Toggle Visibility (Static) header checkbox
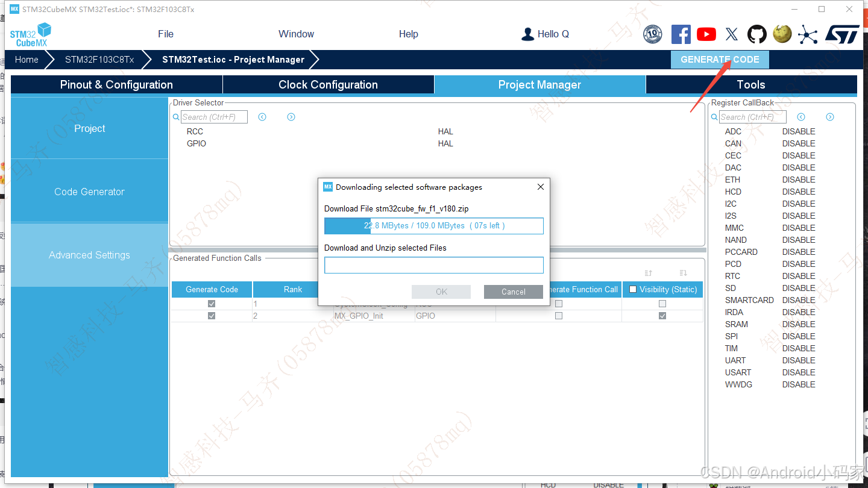The height and width of the screenshot is (488, 868). pos(632,289)
